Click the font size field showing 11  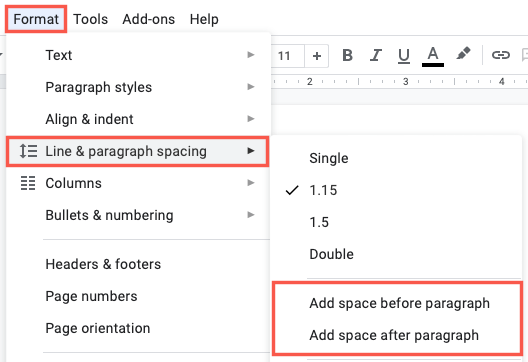click(287, 56)
